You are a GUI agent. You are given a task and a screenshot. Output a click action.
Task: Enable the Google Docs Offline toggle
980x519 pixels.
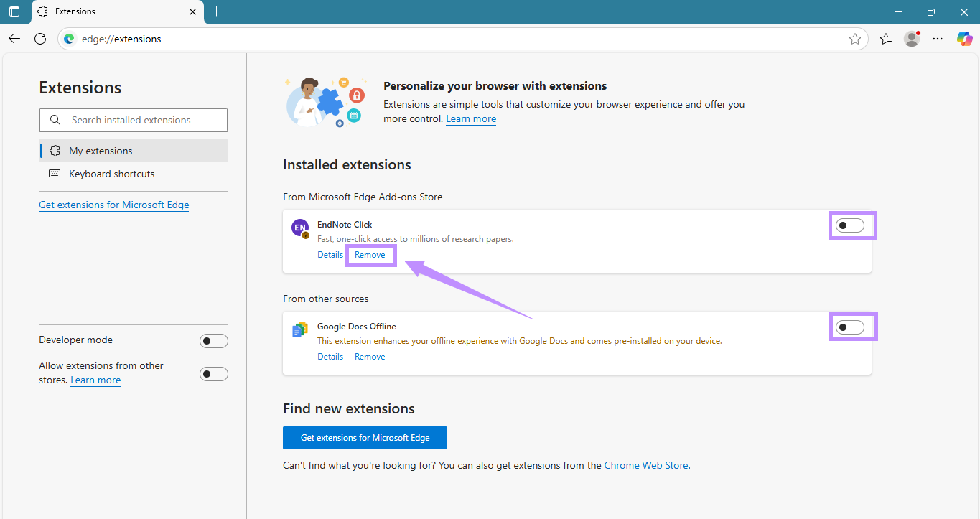point(850,327)
